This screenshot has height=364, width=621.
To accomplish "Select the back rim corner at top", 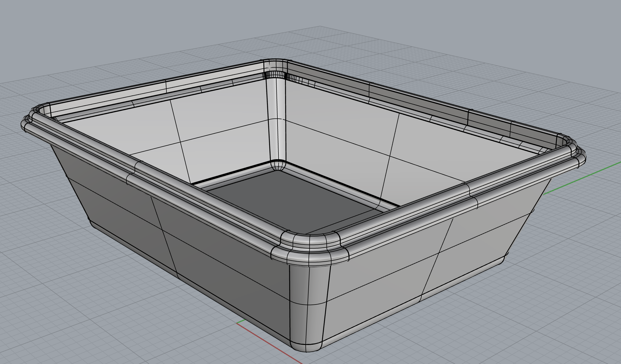I will (x=275, y=65).
